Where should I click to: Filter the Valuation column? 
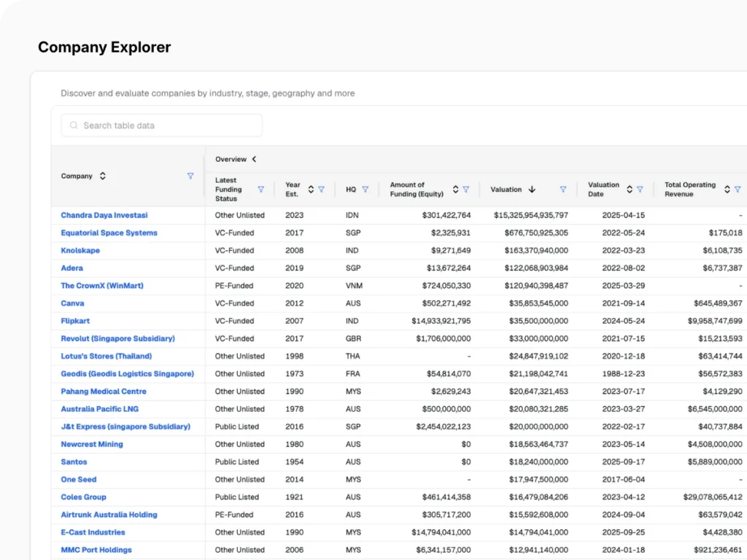pos(563,190)
